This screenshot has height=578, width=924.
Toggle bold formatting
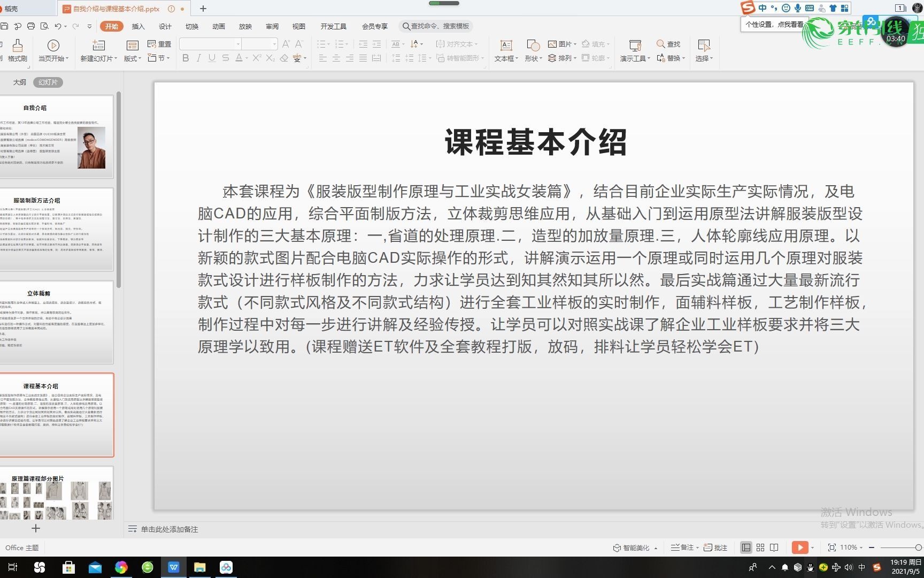(x=186, y=58)
